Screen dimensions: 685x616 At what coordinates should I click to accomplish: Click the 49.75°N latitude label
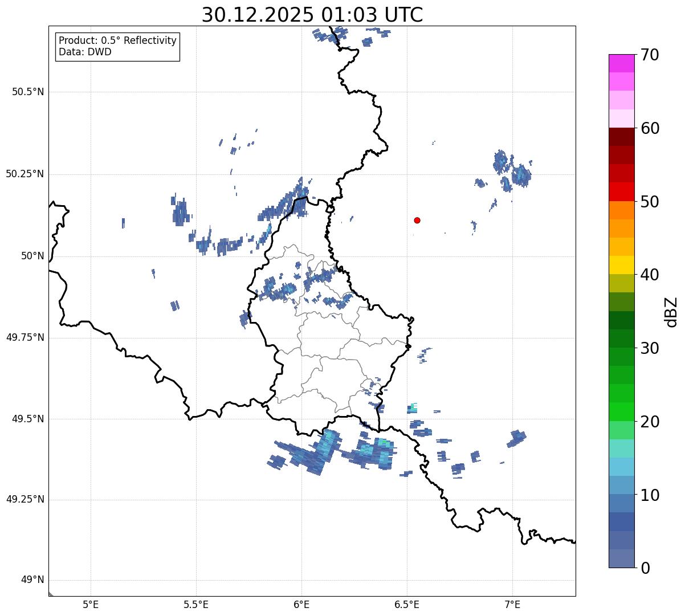tap(25, 337)
